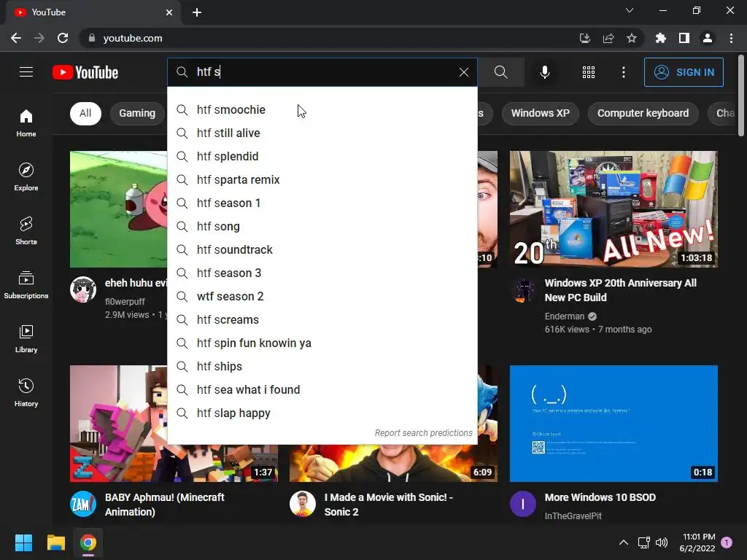747x560 pixels.
Task: Show hidden tray icons chevron
Action: [x=623, y=542]
